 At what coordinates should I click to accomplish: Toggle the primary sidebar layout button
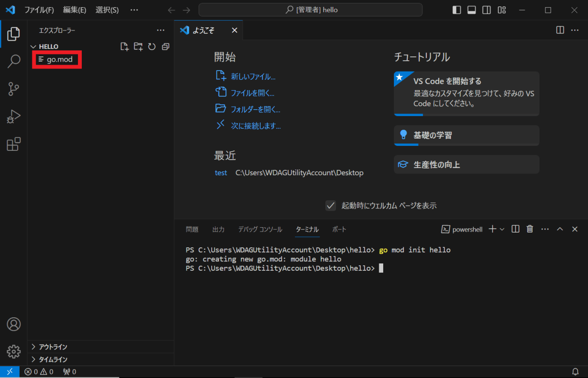(457, 10)
